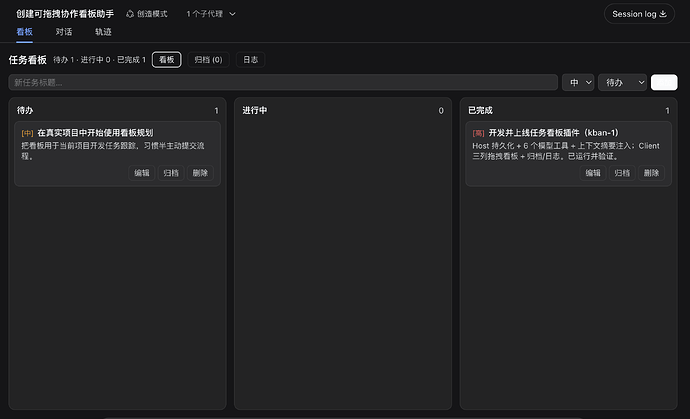Archive the 在真实项目中开始使用看板规划 card
Viewport: 690px width, 419px height.
[x=171, y=173]
